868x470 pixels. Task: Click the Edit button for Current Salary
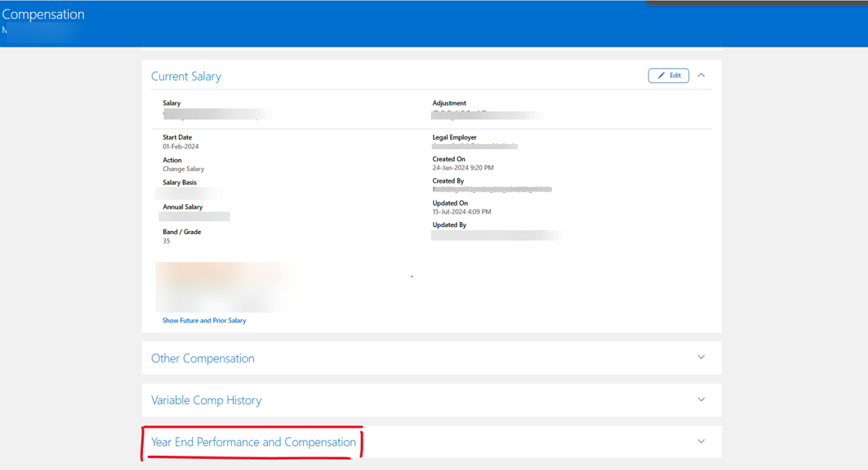668,75
